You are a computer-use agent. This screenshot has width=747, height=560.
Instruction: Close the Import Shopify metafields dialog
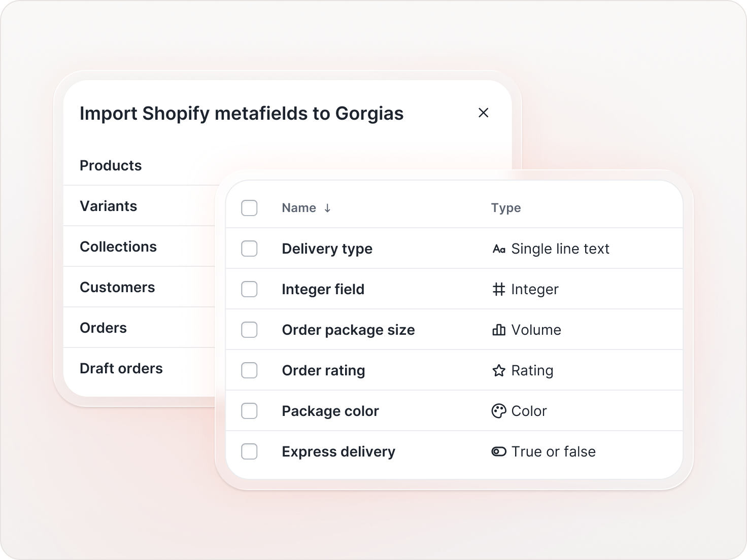click(x=484, y=113)
